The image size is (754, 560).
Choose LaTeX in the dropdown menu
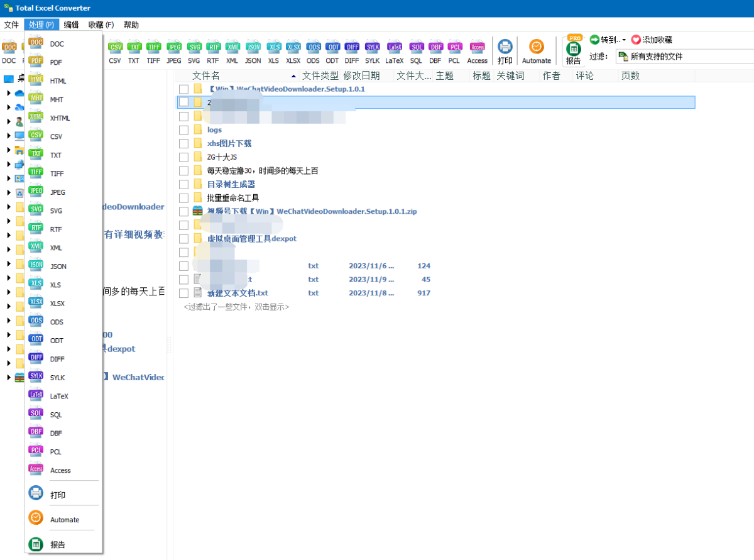tap(63, 396)
